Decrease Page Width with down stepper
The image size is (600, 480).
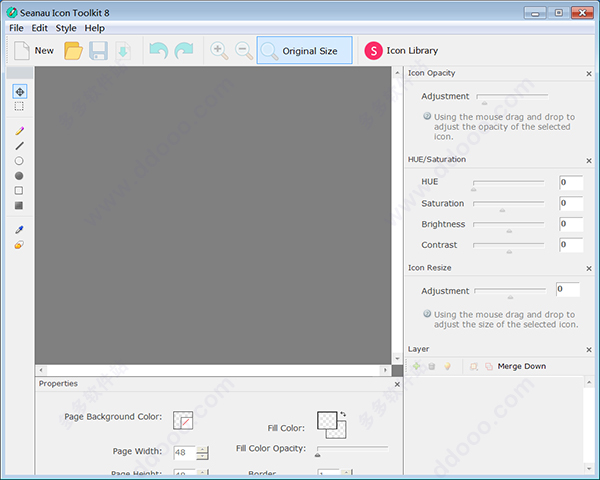coord(202,456)
